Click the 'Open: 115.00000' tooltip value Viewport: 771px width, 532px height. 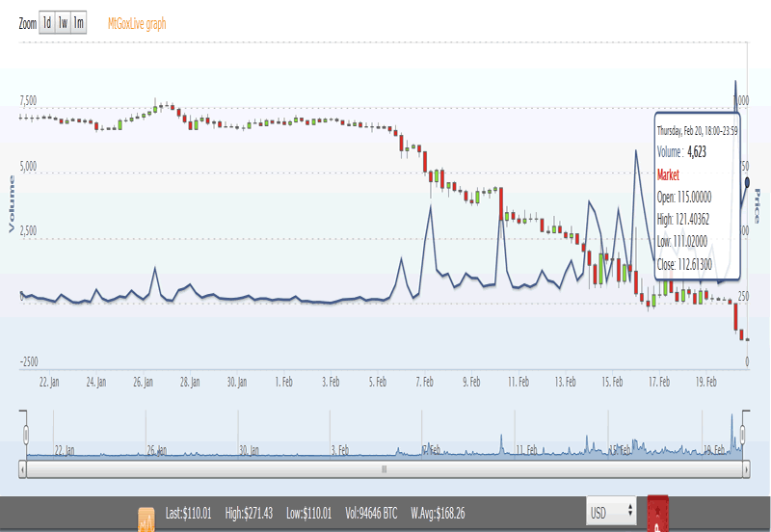[x=684, y=198]
